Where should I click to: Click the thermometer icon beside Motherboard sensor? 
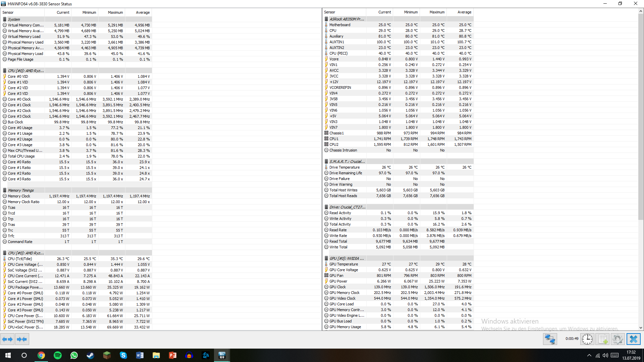(326, 24)
